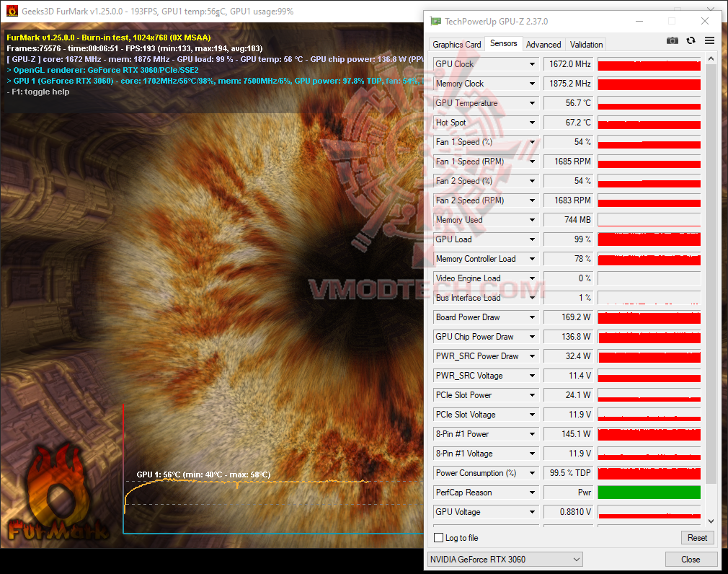The image size is (728, 574).
Task: Click the FurMark title bar flame icon
Action: click(x=12, y=11)
